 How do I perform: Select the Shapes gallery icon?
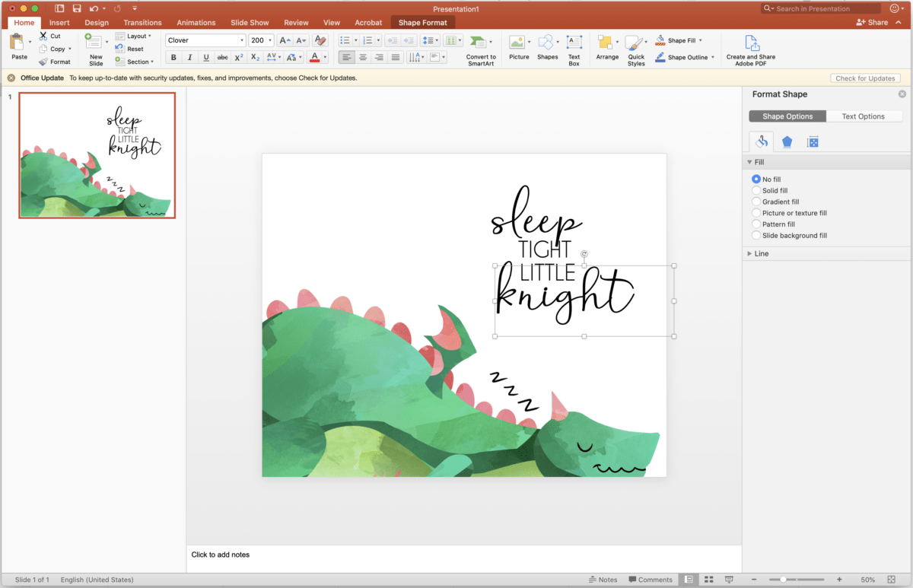click(548, 47)
